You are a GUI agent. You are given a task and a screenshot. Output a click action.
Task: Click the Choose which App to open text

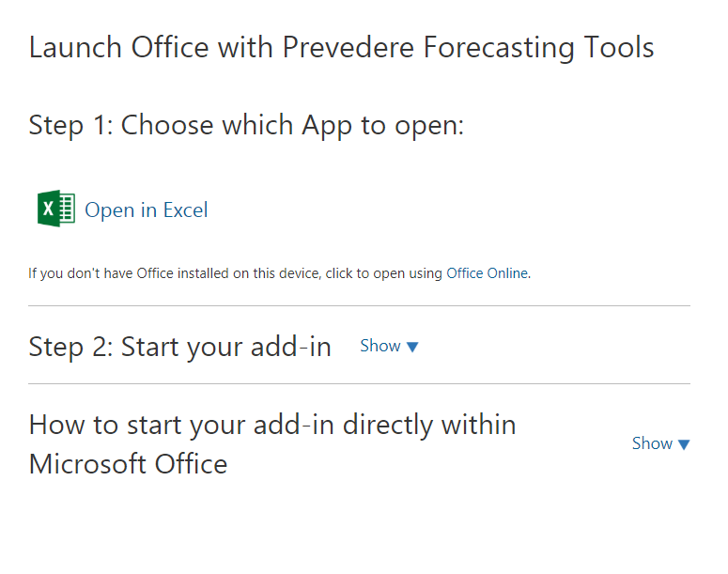pyautogui.click(x=292, y=125)
